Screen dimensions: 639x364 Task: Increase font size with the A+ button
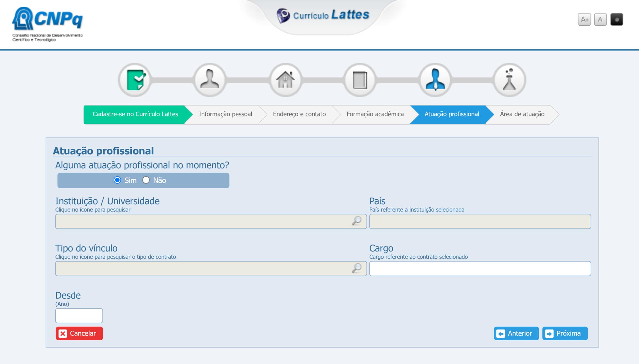pyautogui.click(x=584, y=19)
